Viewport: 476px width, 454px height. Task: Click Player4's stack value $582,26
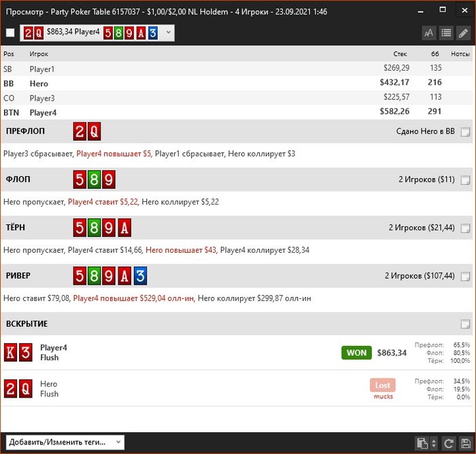click(394, 111)
